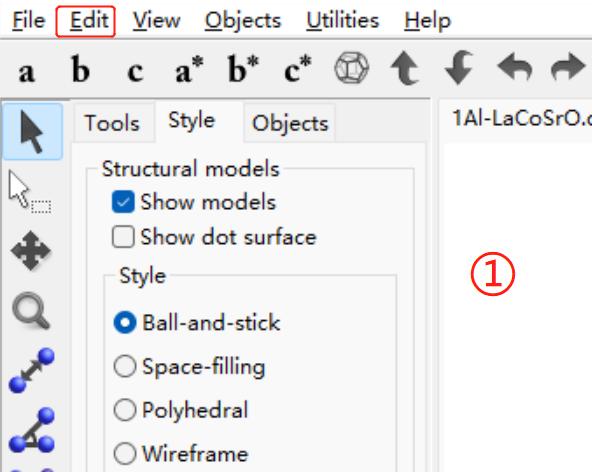Enable Show dot surface
The width and height of the screenshot is (592, 472).
[123, 237]
